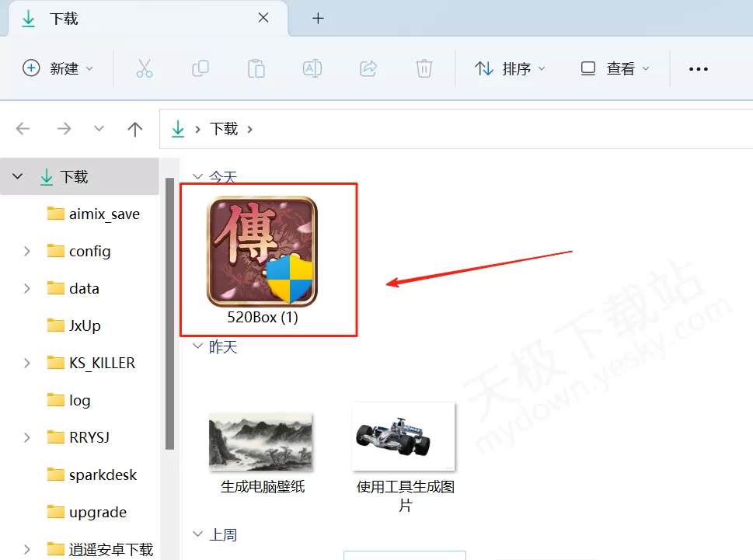
Task: Click the JxUp folder icon
Action: click(x=56, y=325)
